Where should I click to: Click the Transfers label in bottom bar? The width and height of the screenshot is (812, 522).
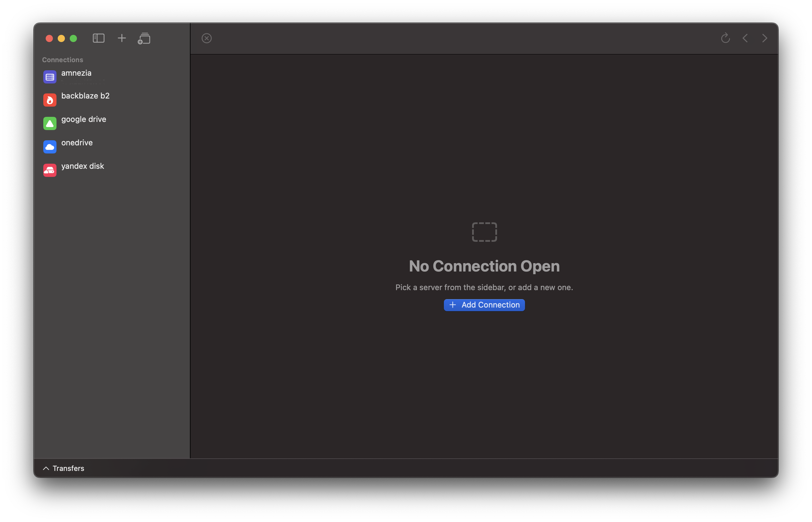pos(68,468)
